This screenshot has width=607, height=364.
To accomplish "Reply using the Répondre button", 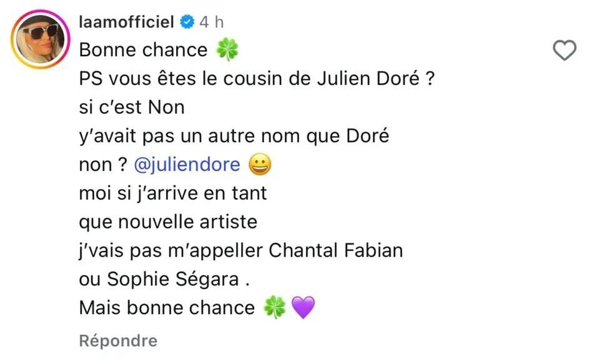I will 118,341.
